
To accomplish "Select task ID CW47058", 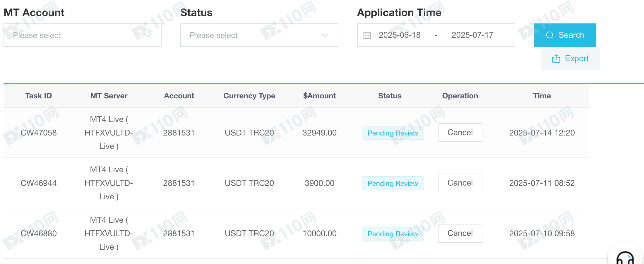I will click(38, 133).
